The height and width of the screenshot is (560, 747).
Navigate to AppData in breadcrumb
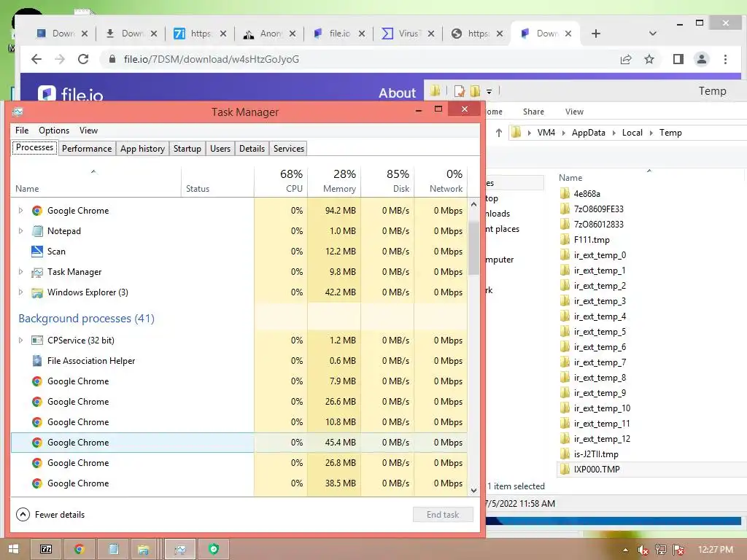pyautogui.click(x=589, y=133)
